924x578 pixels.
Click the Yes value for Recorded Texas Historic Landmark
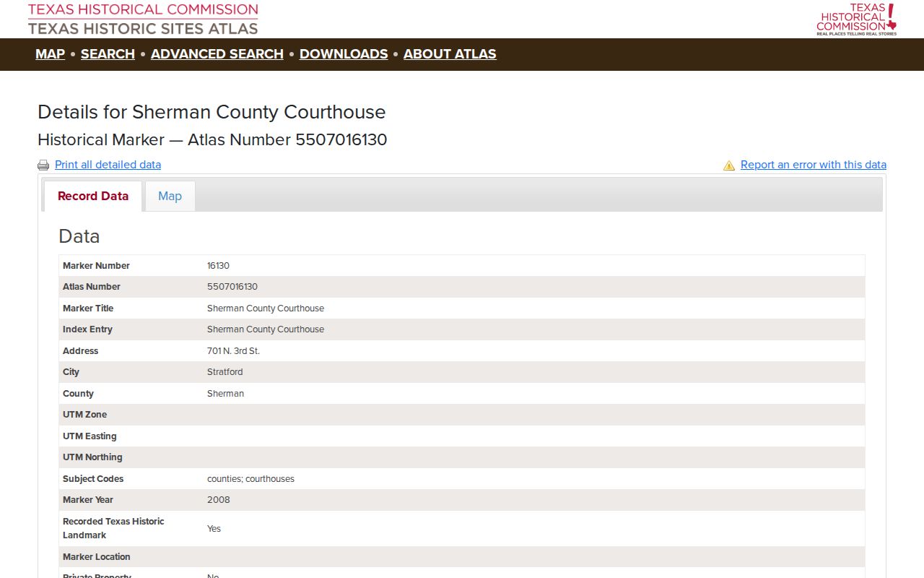click(214, 529)
